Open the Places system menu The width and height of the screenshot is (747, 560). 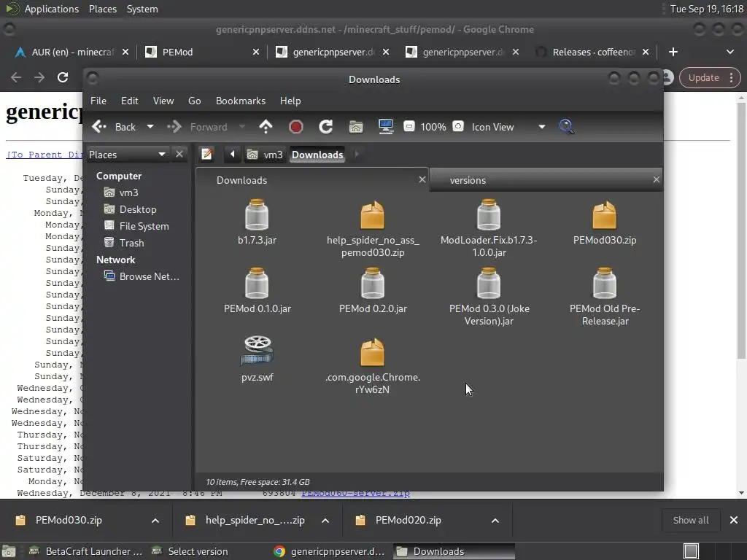tap(102, 9)
